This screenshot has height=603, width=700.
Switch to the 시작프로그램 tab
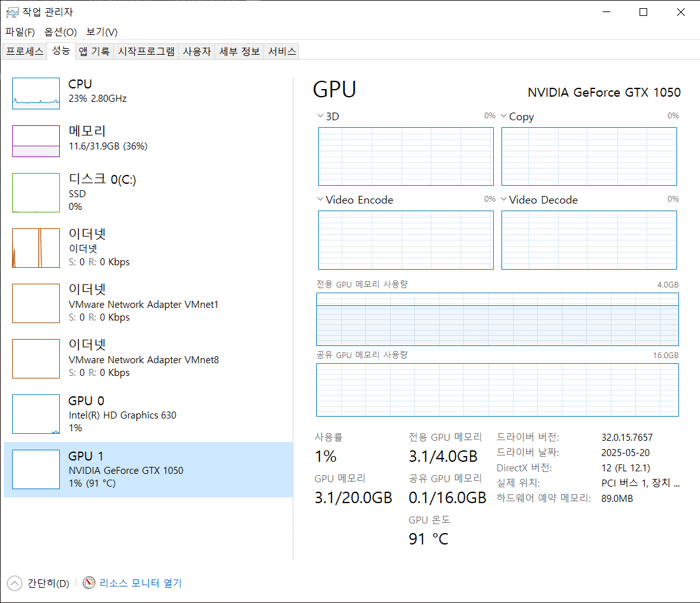coord(146,52)
